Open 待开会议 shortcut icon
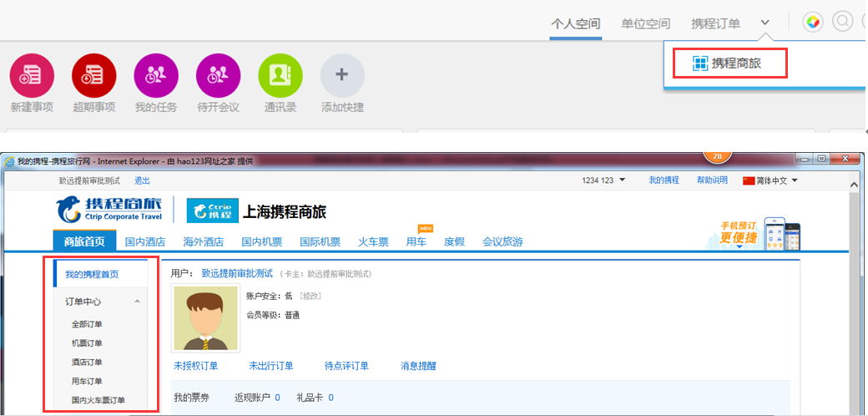The image size is (868, 416). click(x=218, y=76)
